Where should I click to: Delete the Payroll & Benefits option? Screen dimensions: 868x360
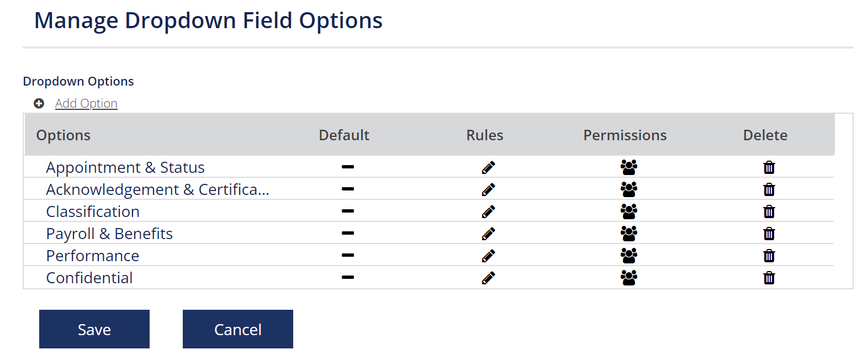coord(769,234)
